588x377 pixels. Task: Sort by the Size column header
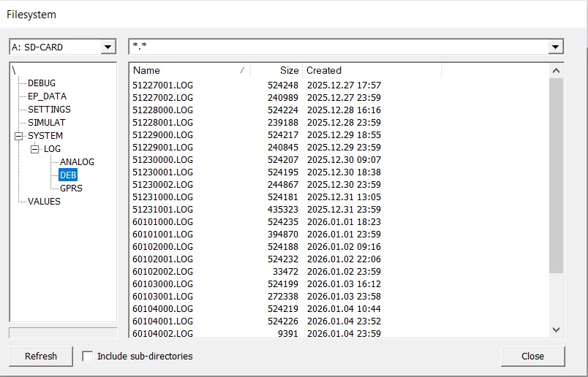pos(276,70)
